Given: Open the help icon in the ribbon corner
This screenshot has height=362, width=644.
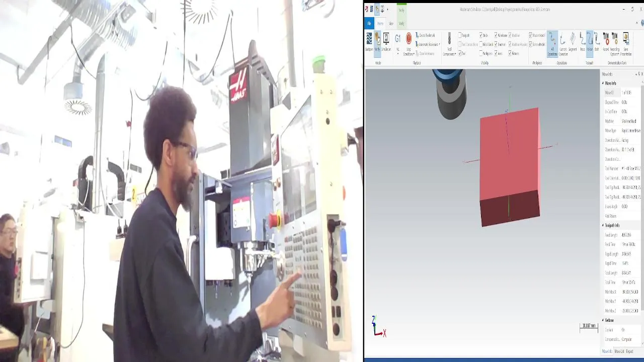Looking at the screenshot, I should [x=642, y=23].
